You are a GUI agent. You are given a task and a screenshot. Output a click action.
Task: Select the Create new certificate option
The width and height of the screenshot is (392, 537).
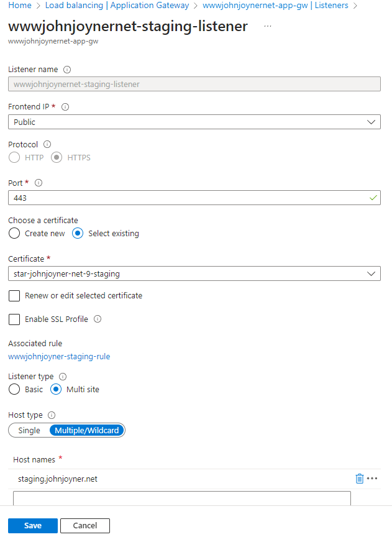pos(14,234)
